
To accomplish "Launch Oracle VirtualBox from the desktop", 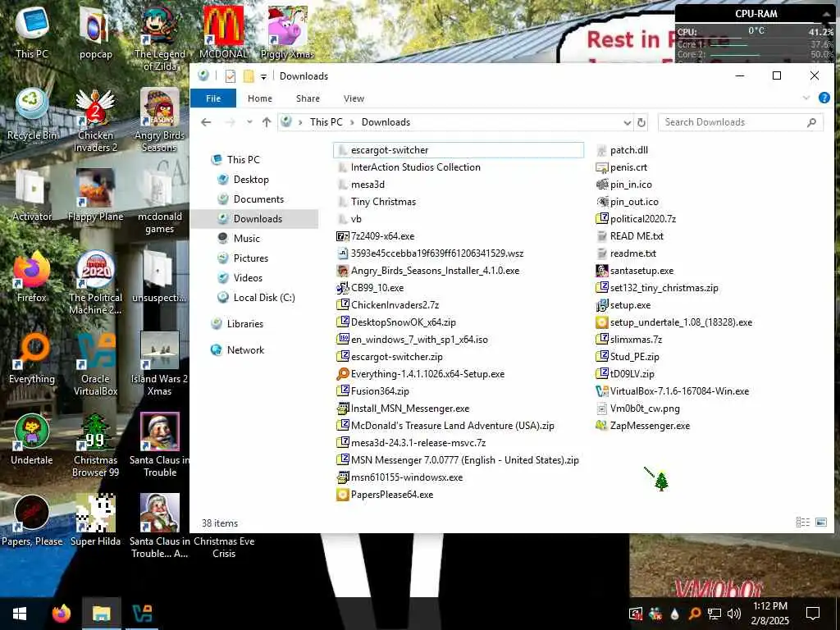I will click(x=95, y=364).
